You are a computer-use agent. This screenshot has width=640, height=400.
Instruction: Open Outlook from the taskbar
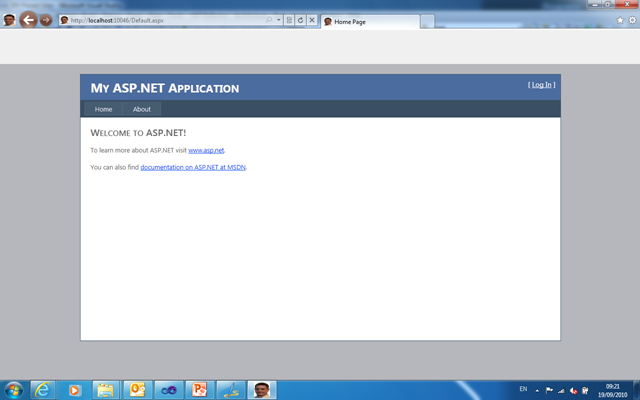point(138,390)
